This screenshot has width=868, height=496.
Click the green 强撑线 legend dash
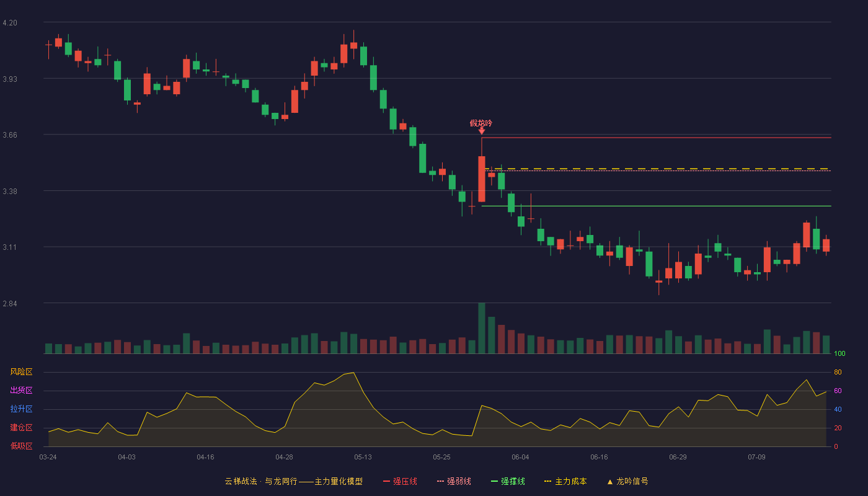(494, 482)
